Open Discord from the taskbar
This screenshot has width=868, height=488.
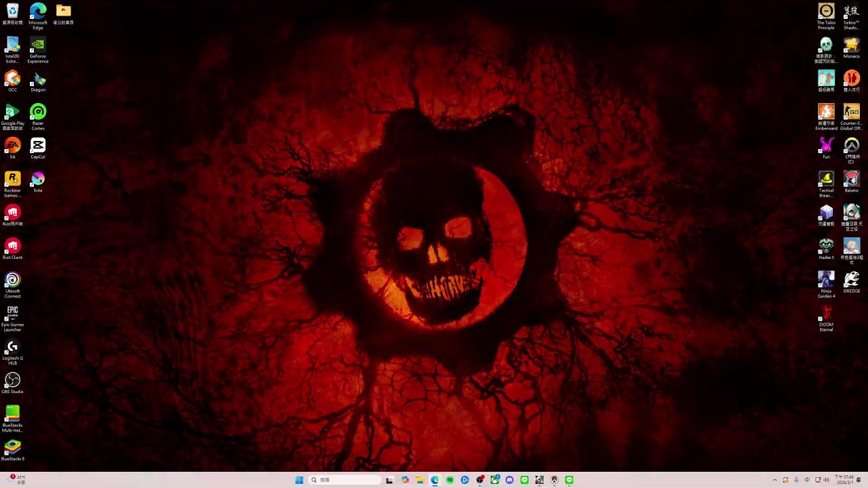[509, 480]
